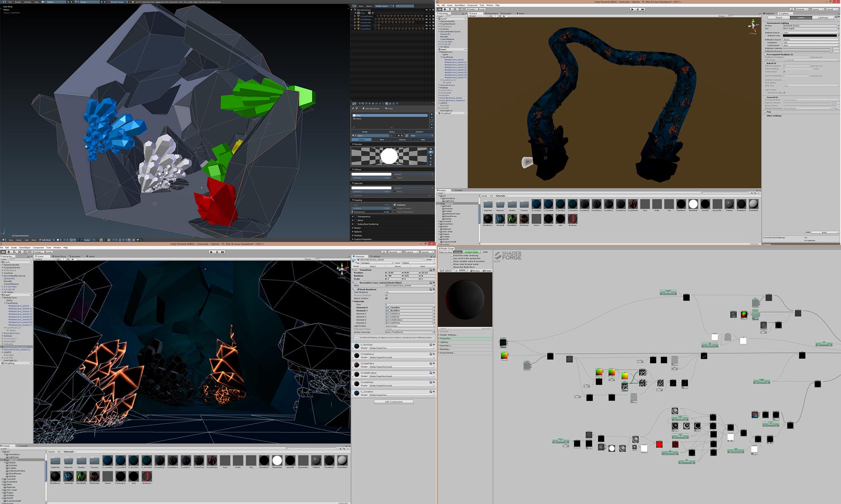Click the Shader Forge logo
Viewport: 841px width, 504px height.
pyautogui.click(x=508, y=256)
